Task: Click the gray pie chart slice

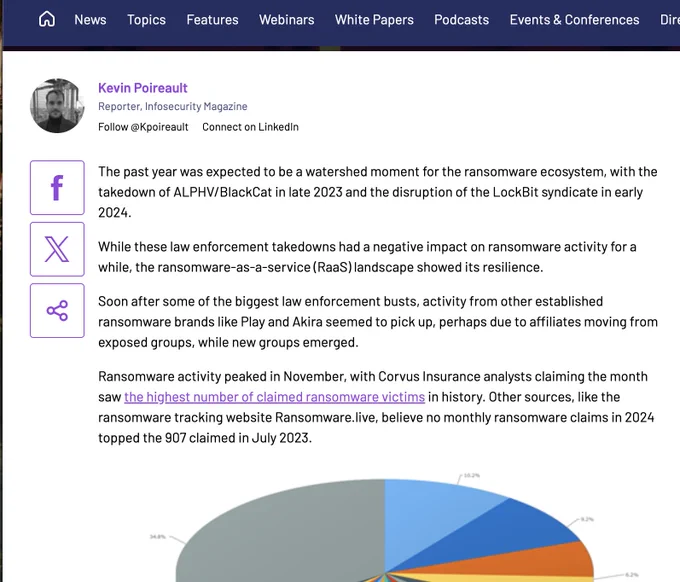Action: tap(290, 530)
